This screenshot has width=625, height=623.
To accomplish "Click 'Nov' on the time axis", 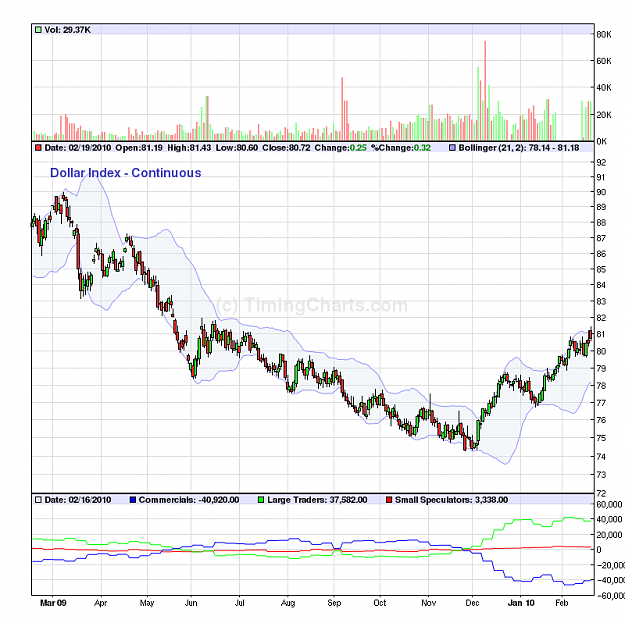I will click(x=428, y=603).
